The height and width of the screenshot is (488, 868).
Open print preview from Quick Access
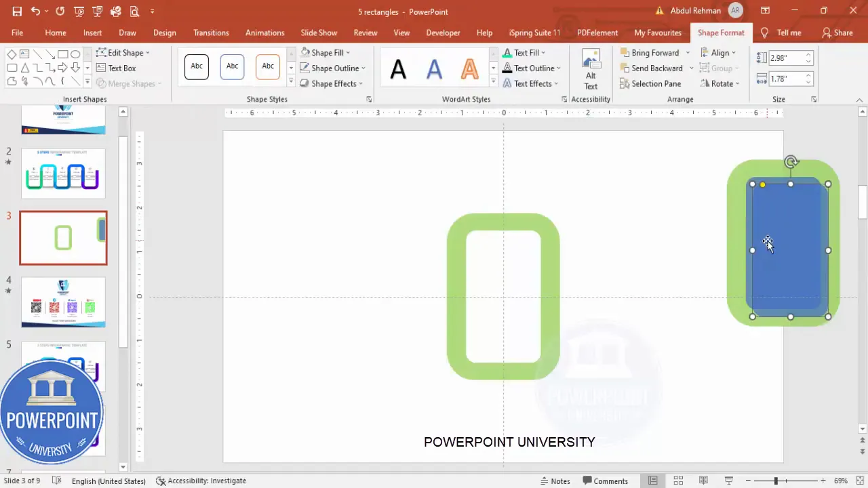pos(134,12)
